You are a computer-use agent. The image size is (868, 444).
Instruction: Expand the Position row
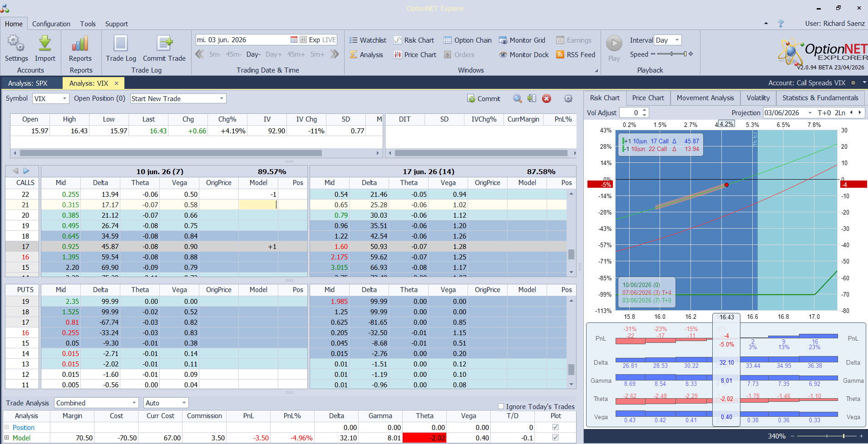(x=7, y=427)
